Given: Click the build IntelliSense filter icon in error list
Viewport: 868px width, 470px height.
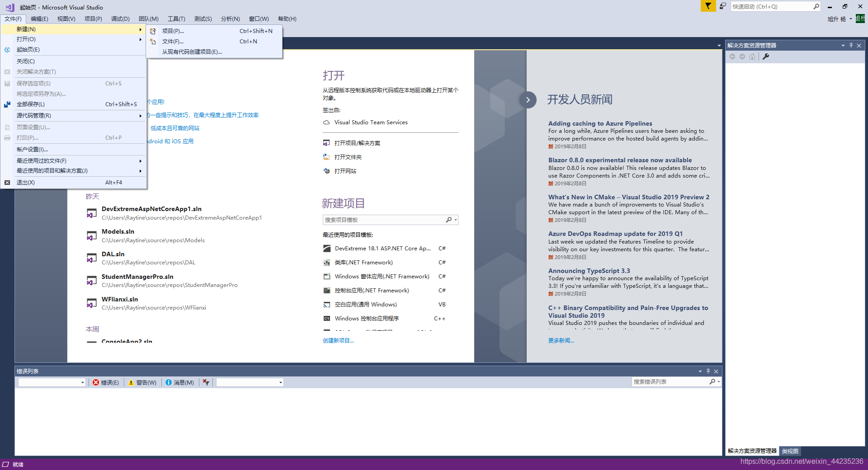Looking at the screenshot, I should point(206,382).
